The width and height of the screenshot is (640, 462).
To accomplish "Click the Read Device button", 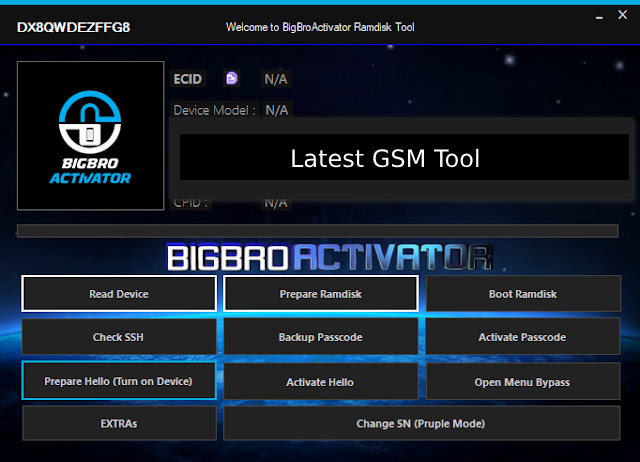I will point(119,293).
